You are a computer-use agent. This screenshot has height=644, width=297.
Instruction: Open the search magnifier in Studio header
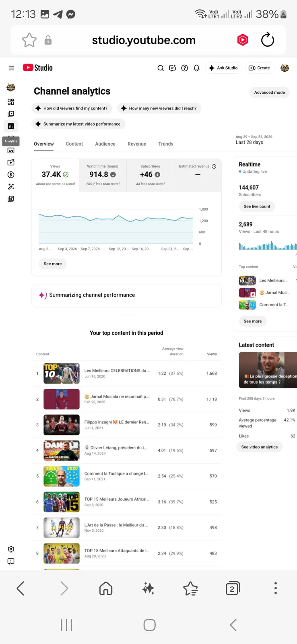coord(161,68)
